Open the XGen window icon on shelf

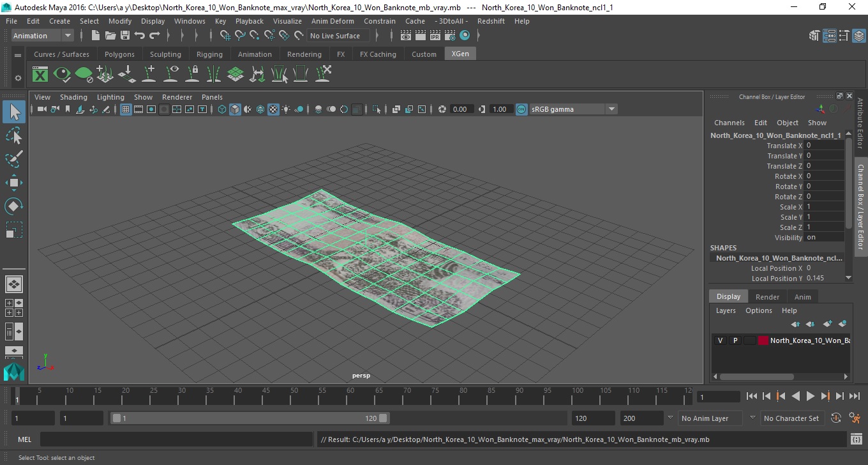(40, 74)
